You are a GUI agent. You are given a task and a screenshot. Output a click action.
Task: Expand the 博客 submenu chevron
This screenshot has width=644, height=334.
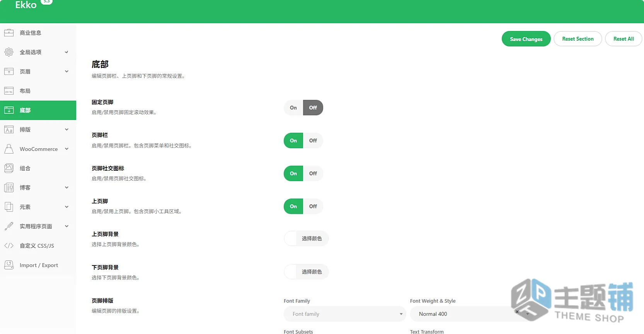[x=66, y=188]
